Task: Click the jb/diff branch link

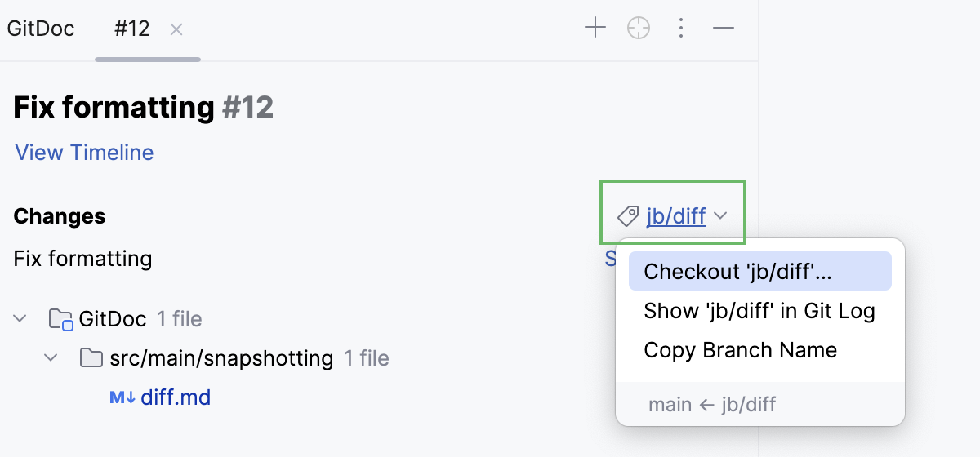Action: [x=676, y=216]
